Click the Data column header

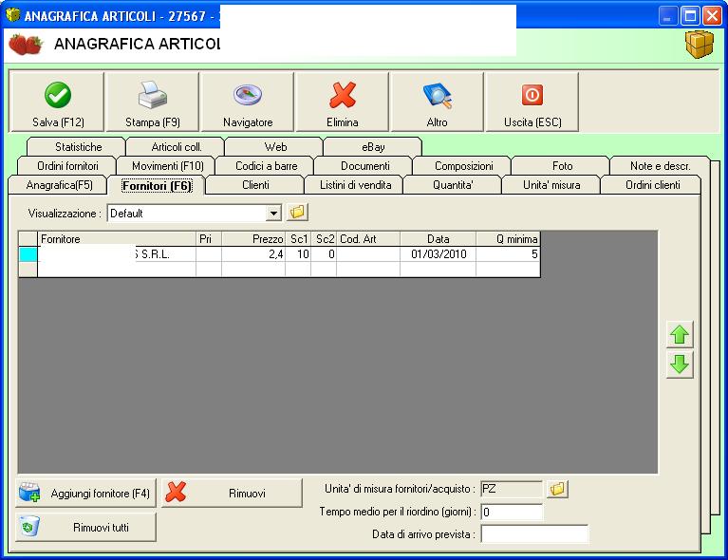click(438, 238)
